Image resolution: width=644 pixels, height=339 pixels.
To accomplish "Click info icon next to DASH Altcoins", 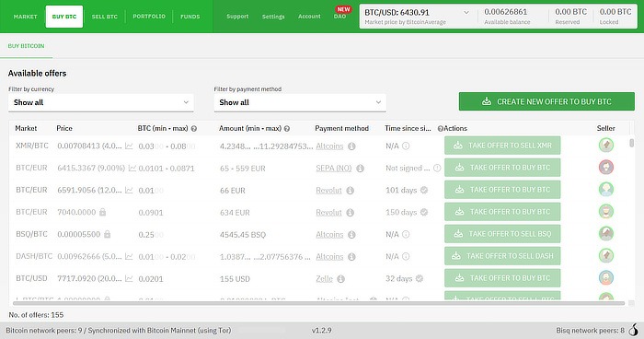I will click(351, 257).
